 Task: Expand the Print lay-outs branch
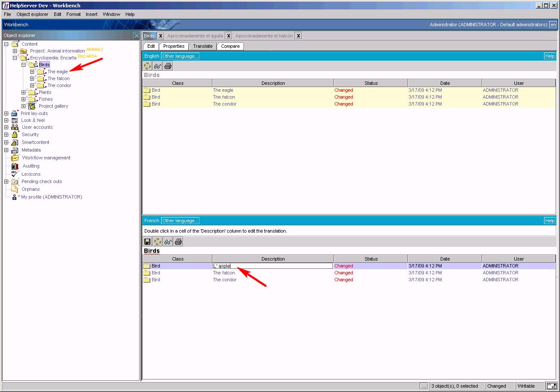(x=6, y=113)
